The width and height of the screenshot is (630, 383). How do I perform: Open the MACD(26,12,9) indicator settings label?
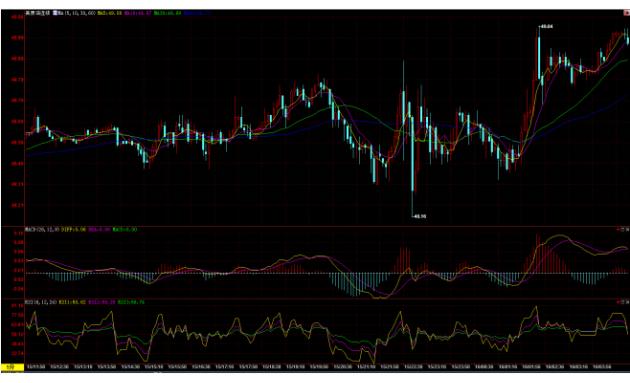42,229
